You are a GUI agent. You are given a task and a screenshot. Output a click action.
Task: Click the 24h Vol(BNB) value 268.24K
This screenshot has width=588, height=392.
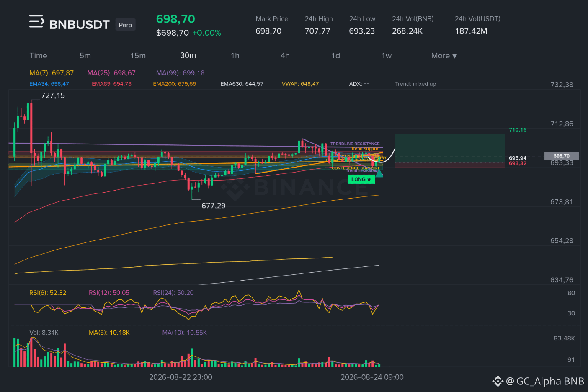click(407, 31)
